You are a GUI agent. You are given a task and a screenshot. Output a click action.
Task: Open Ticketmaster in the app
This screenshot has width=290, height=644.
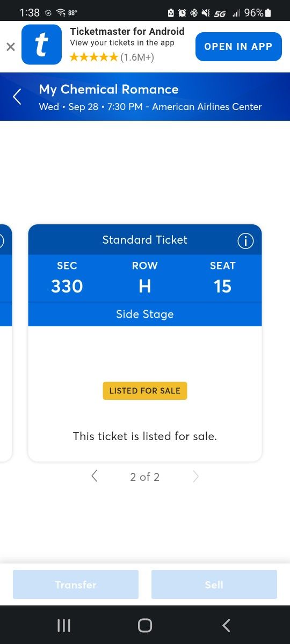click(238, 47)
